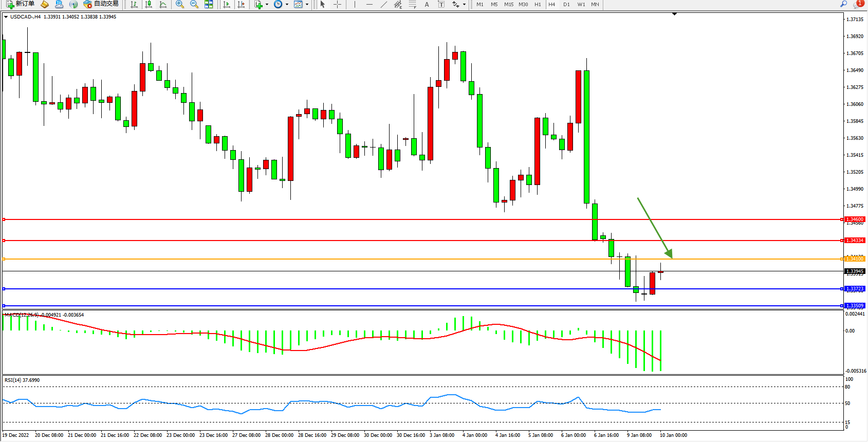Click the 新订单 new order button
The image size is (868, 442).
pyautogui.click(x=21, y=4)
